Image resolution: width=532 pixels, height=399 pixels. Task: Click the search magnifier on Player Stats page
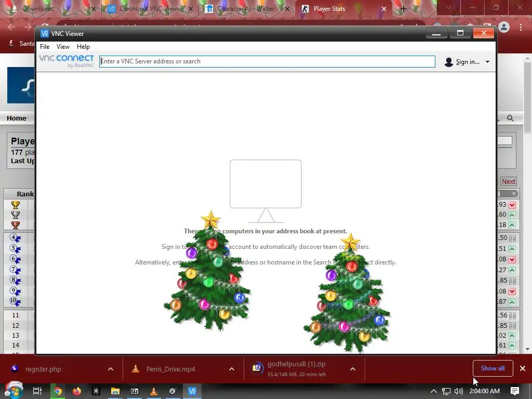[510, 118]
